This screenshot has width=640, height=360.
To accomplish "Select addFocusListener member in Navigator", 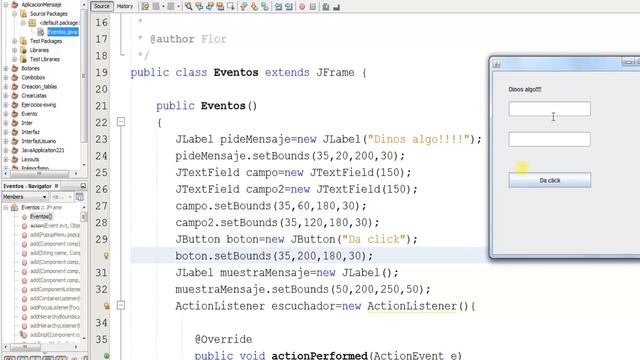I will [55, 307].
